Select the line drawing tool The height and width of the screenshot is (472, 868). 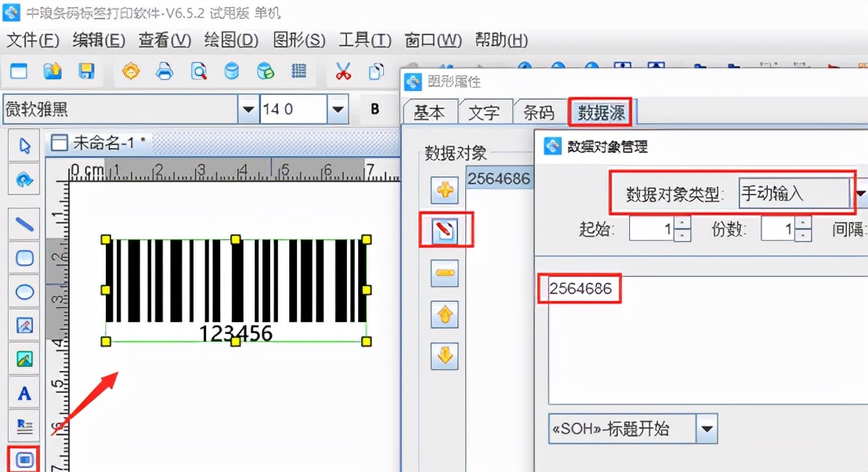pyautogui.click(x=24, y=224)
